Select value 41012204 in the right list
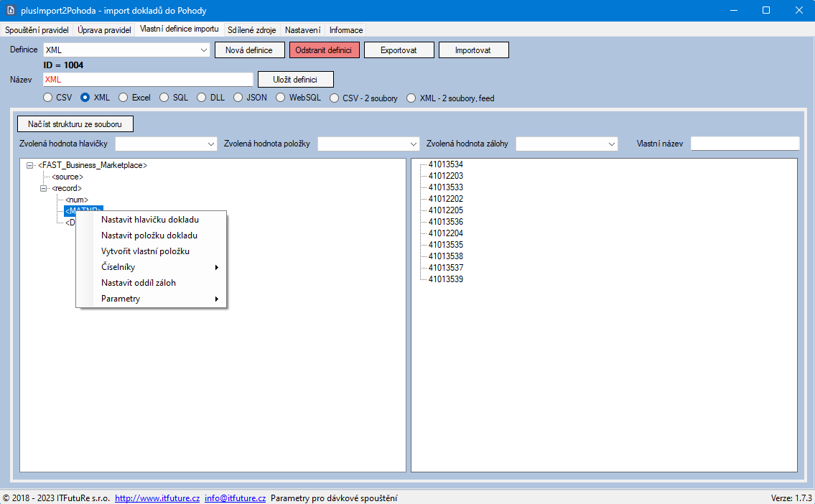 445,233
